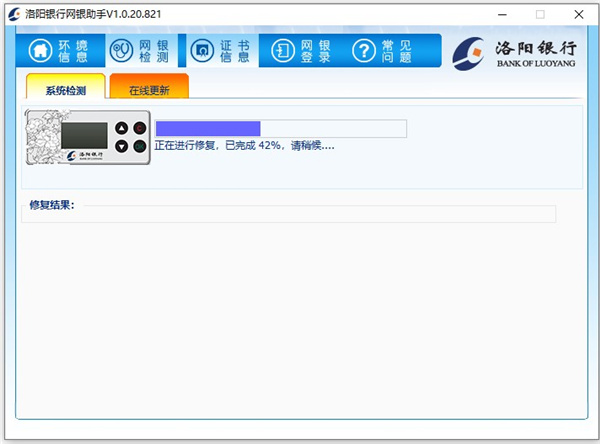Click the red C button on the device

[140, 128]
